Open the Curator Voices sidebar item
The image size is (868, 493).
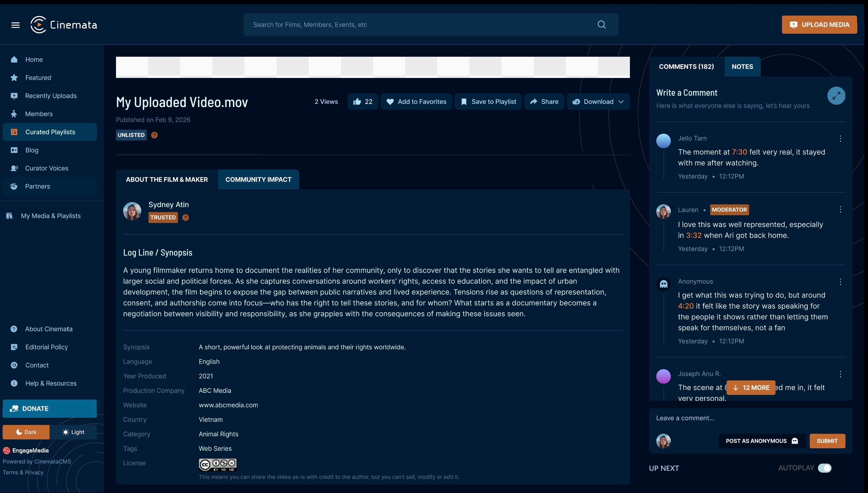[47, 168]
